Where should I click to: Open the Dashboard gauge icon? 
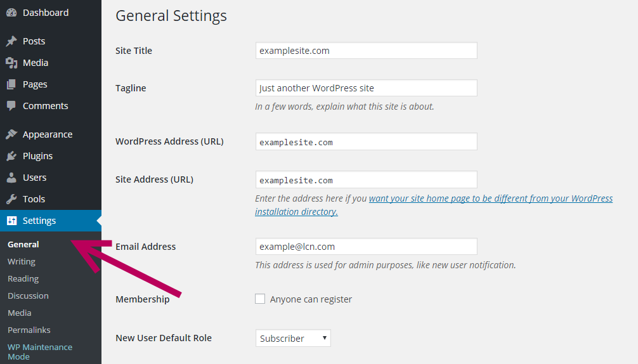click(x=11, y=13)
